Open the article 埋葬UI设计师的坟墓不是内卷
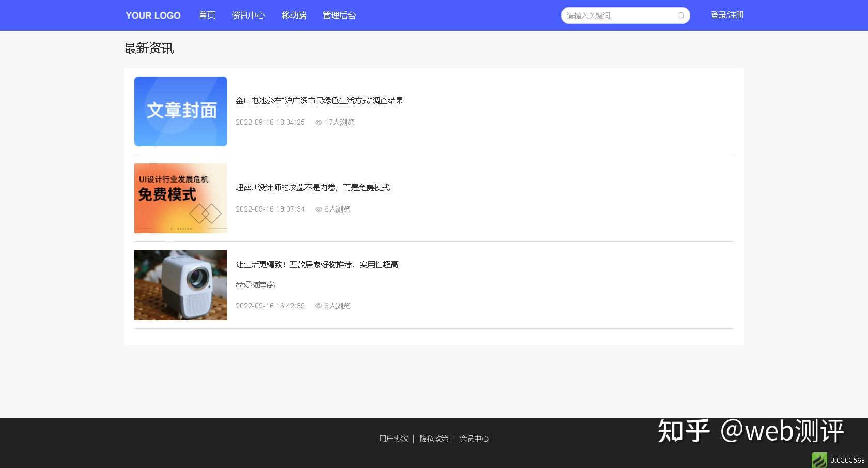The height and width of the screenshot is (468, 868). [313, 188]
